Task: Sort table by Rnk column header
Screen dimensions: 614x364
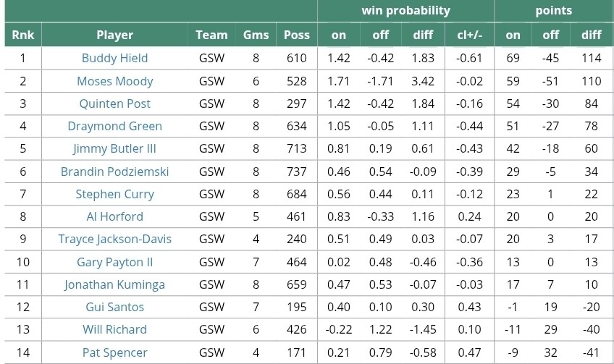Action: coord(22,35)
